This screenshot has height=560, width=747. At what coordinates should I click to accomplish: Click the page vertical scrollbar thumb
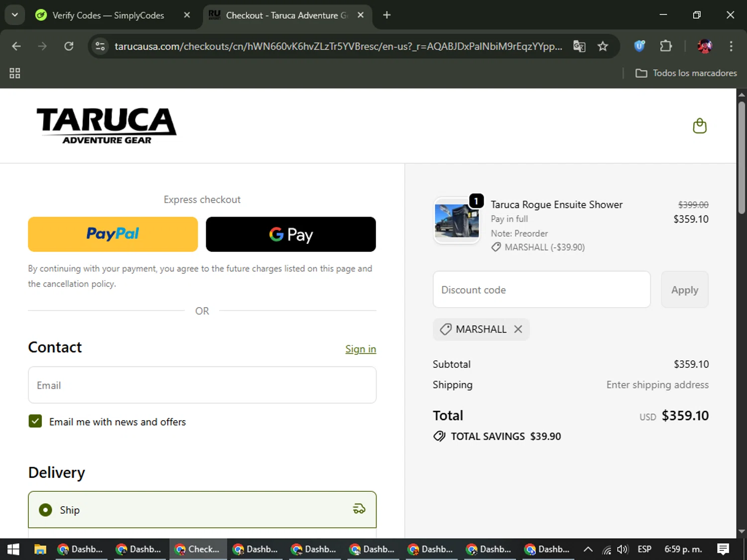click(742, 158)
